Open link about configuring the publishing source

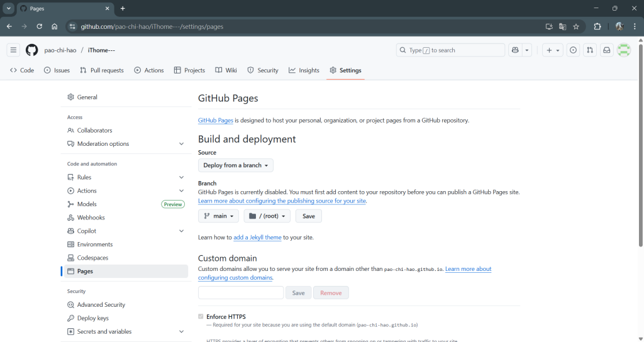[x=282, y=201]
